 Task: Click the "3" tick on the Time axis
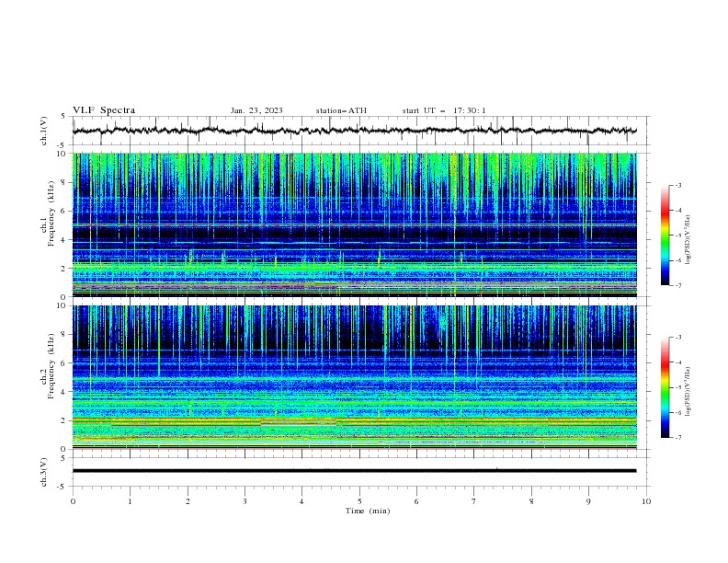[x=245, y=501]
